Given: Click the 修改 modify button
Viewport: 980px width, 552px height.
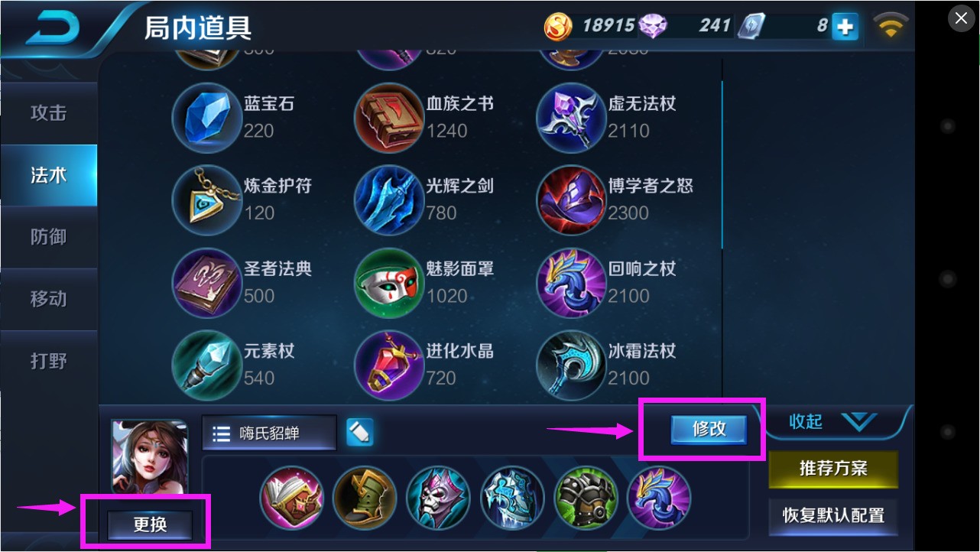Looking at the screenshot, I should pos(709,429).
